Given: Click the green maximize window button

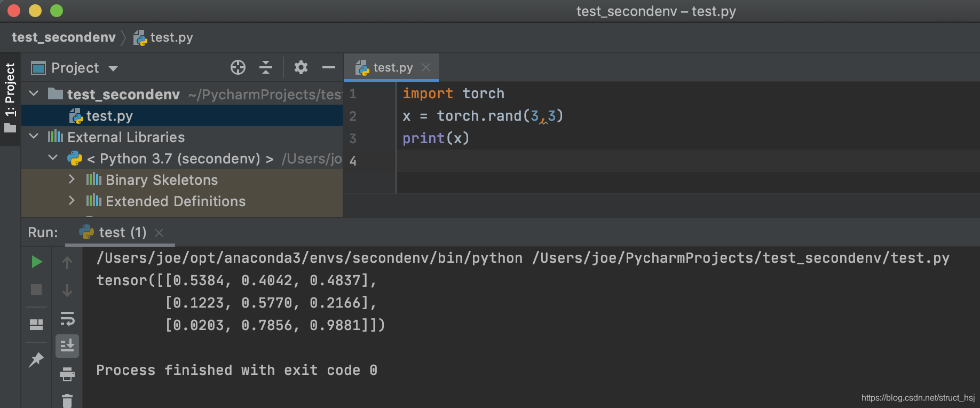Looking at the screenshot, I should (x=57, y=11).
